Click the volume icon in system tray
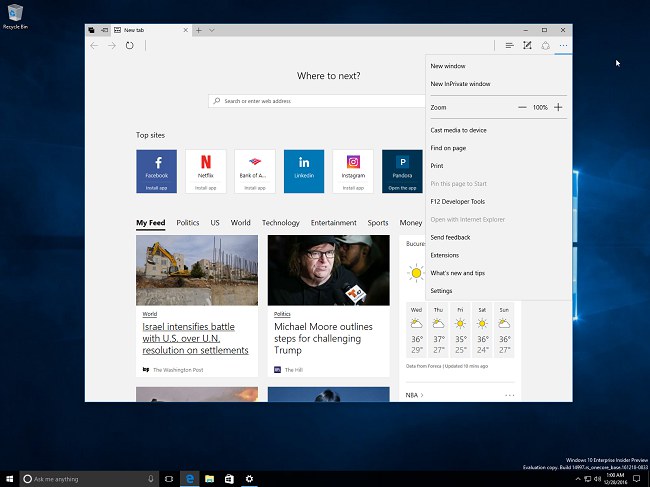The height and width of the screenshot is (487, 650). pos(597,479)
